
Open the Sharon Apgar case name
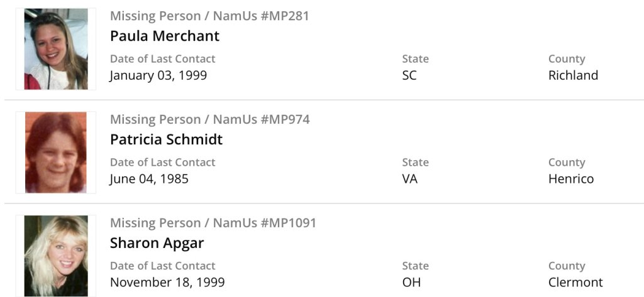157,243
